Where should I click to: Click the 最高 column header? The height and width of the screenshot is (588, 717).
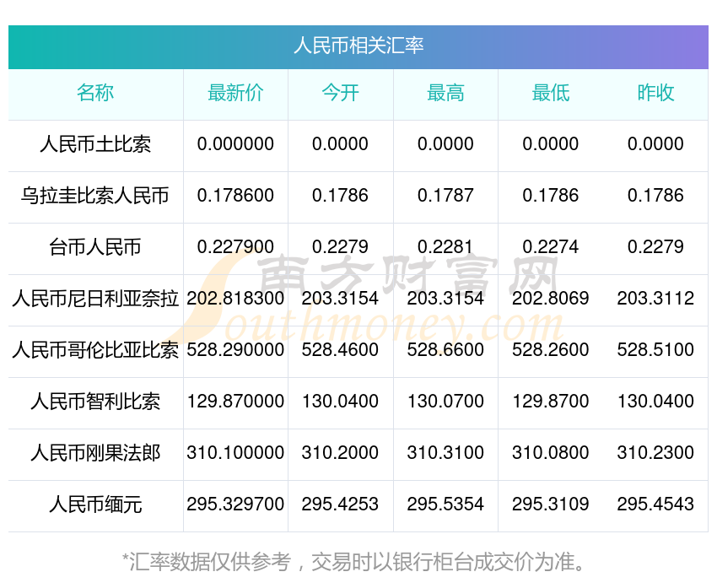(445, 93)
